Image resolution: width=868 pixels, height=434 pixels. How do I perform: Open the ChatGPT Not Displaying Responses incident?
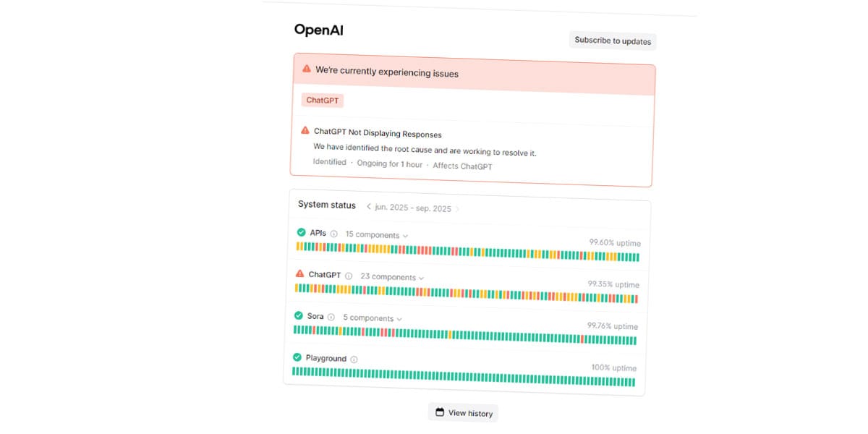click(x=378, y=134)
